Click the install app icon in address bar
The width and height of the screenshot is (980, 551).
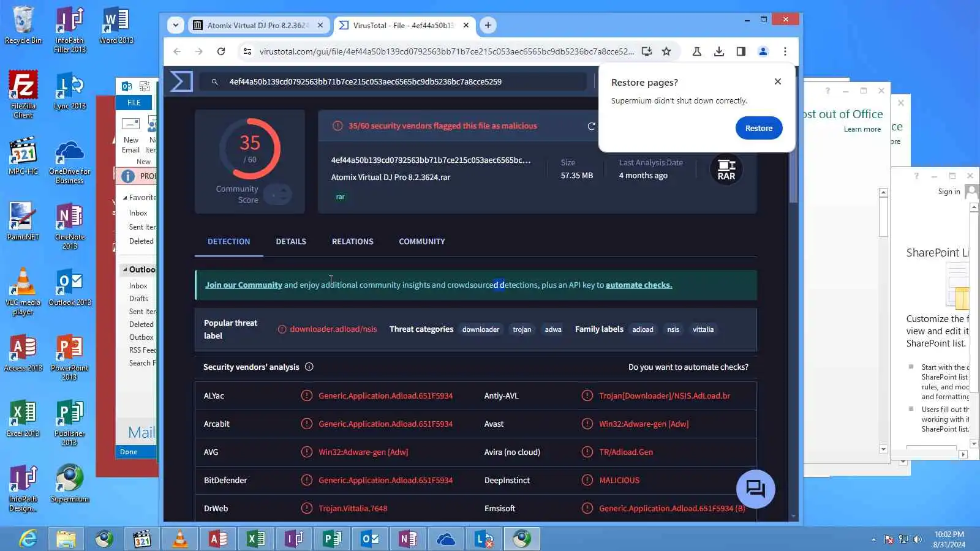[647, 51]
